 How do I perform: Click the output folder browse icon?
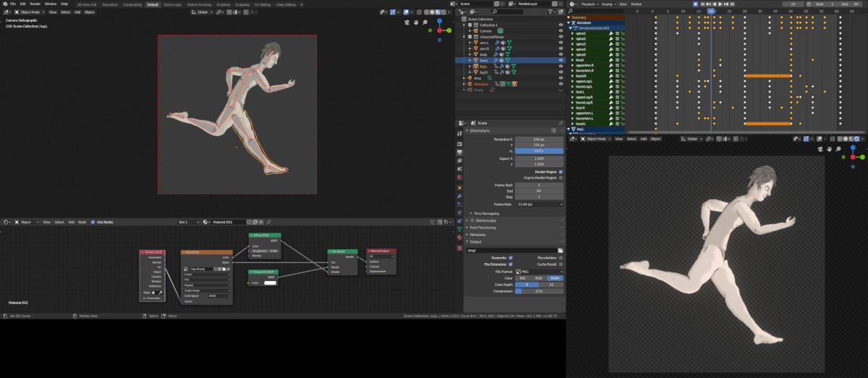pyautogui.click(x=560, y=250)
